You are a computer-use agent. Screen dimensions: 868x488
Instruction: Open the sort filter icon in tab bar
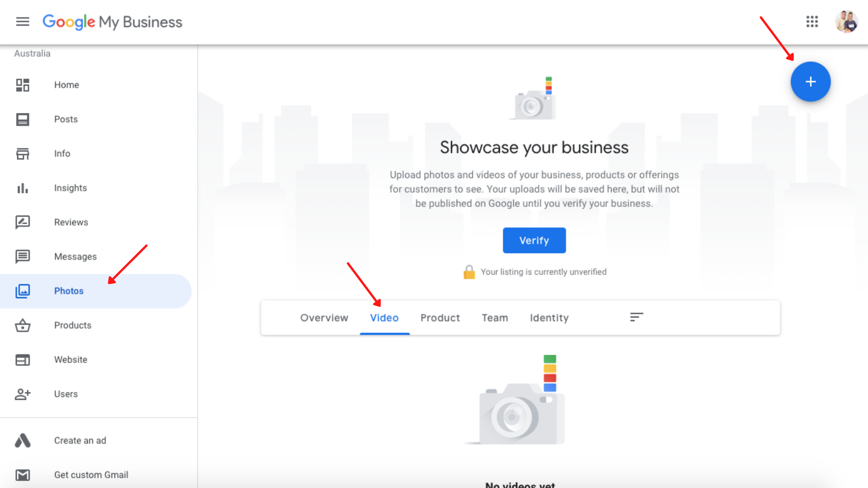[x=637, y=317]
